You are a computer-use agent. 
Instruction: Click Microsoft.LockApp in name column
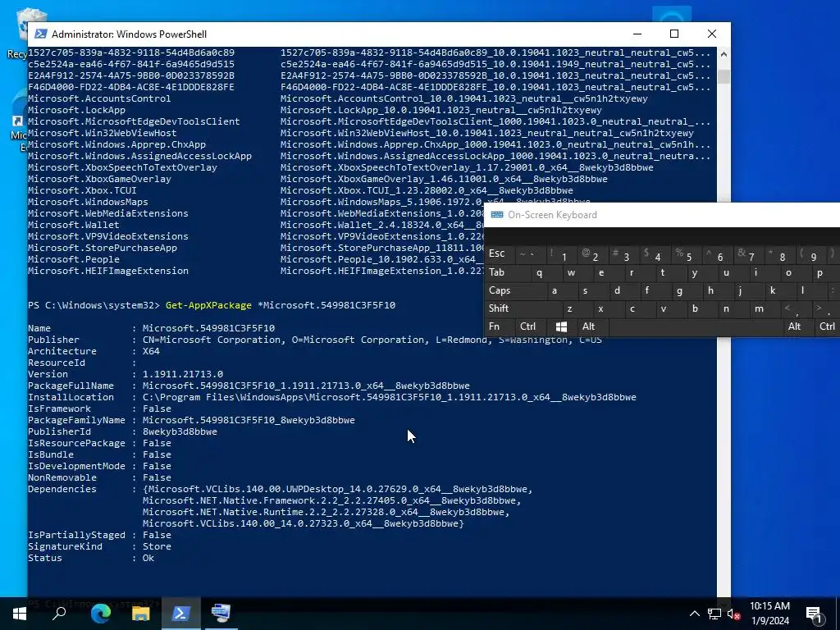[x=76, y=110]
